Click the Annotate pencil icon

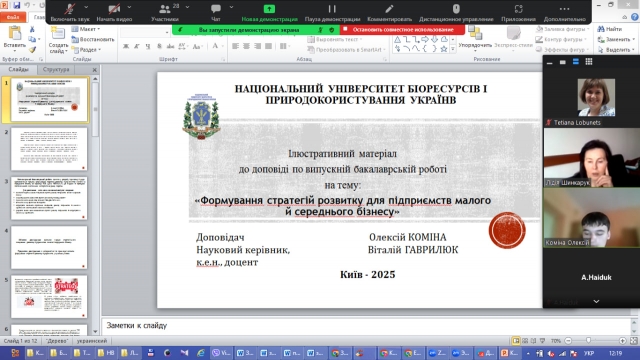click(389, 9)
